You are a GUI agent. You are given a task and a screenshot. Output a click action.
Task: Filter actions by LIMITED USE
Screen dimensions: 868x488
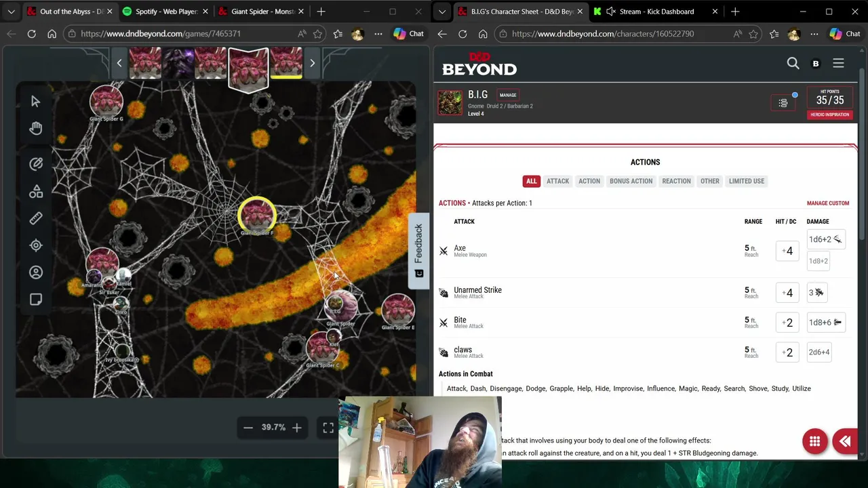(x=747, y=181)
